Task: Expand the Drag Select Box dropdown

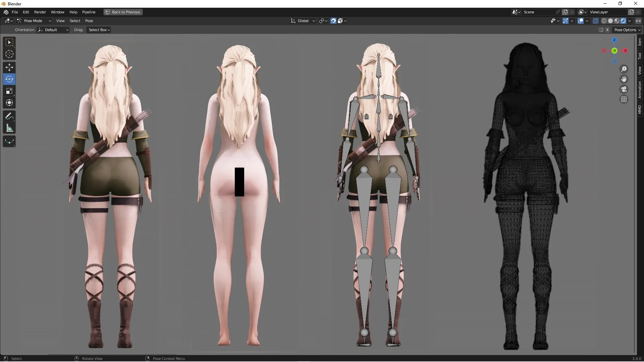Action: (98, 30)
